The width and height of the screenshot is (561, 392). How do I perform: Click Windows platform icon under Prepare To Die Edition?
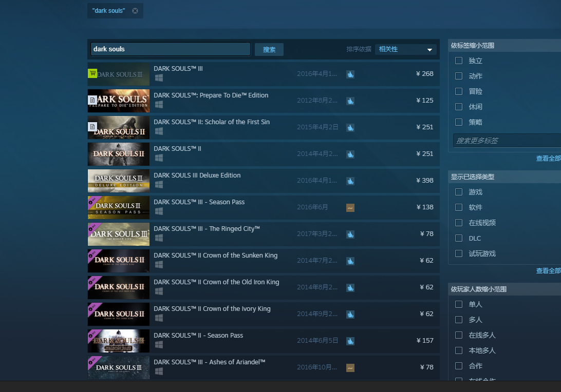159,104
